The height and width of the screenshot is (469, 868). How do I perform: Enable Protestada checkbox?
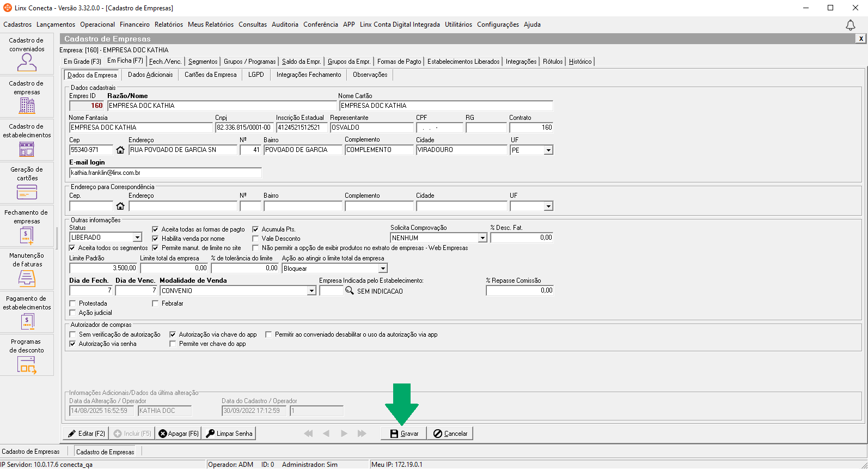click(72, 303)
